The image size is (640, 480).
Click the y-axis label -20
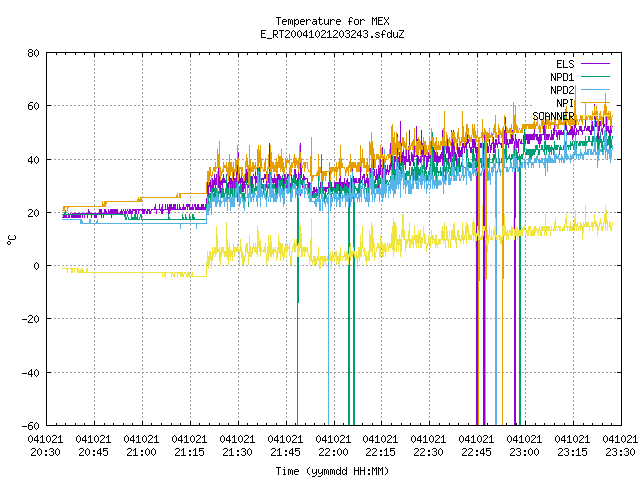click(31, 319)
